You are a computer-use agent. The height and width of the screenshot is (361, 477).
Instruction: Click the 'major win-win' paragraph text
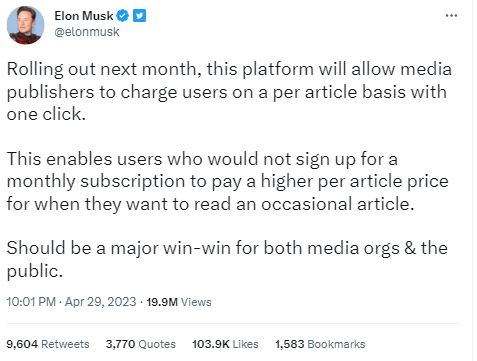(x=227, y=259)
